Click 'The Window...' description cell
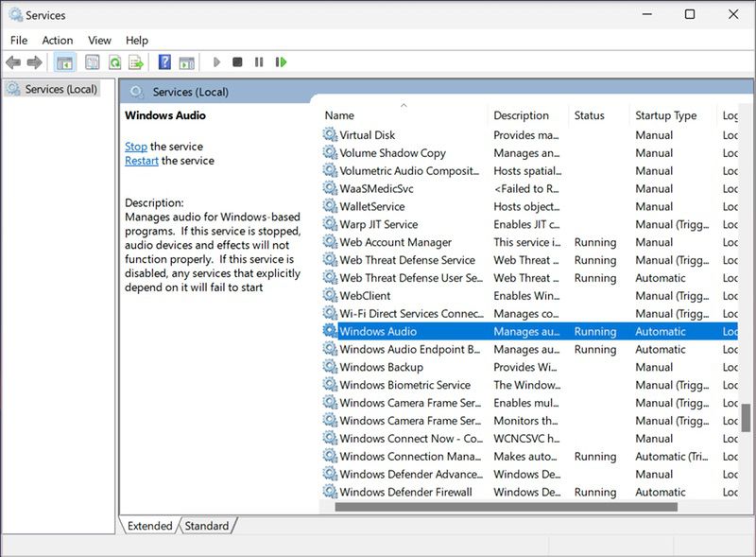The width and height of the screenshot is (756, 557). click(x=527, y=385)
